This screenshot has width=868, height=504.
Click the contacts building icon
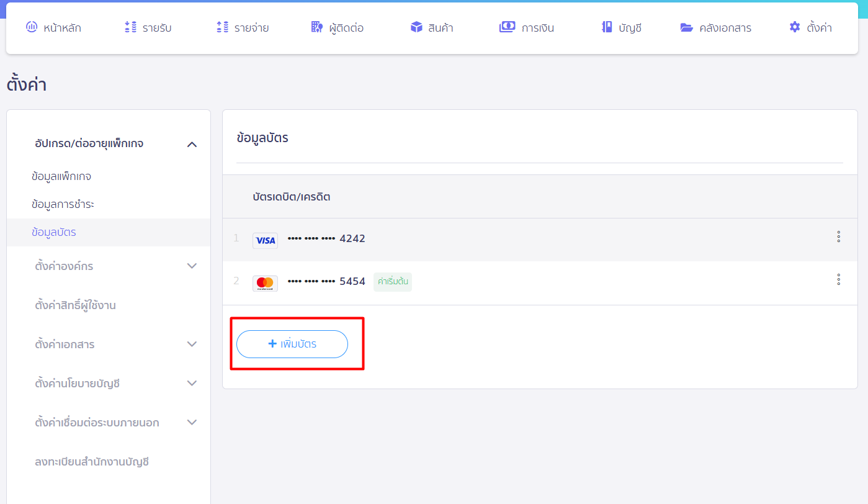tap(317, 27)
